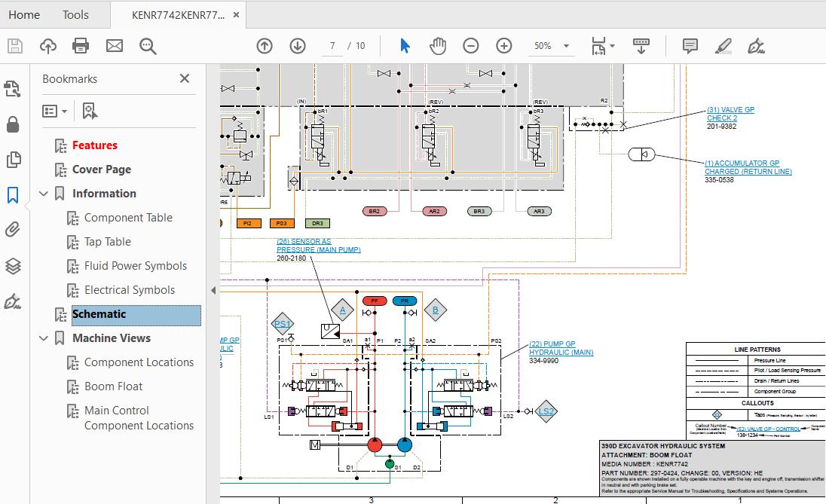
Task: Click the blue PR pressure tap label
Action: (x=405, y=301)
